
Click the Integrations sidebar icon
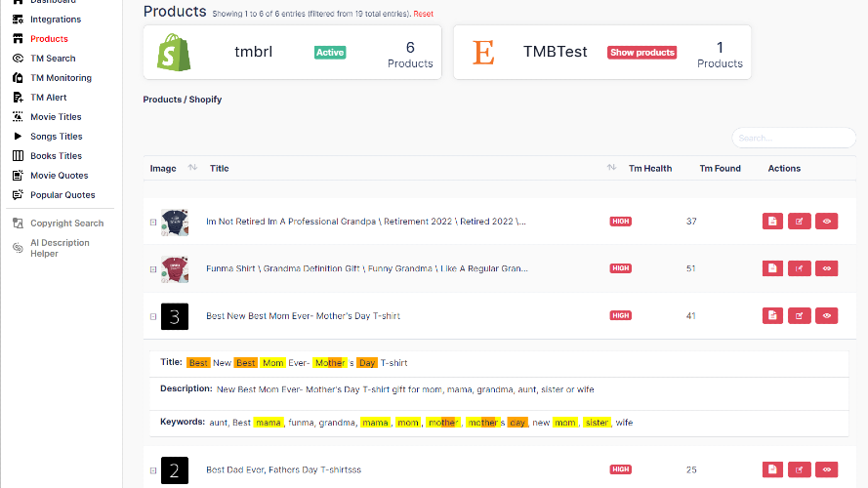(18, 20)
